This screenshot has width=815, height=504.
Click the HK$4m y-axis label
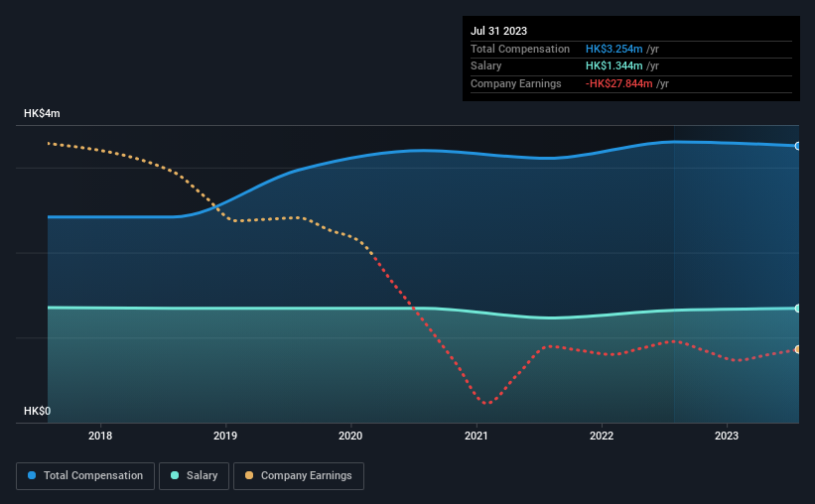[42, 113]
